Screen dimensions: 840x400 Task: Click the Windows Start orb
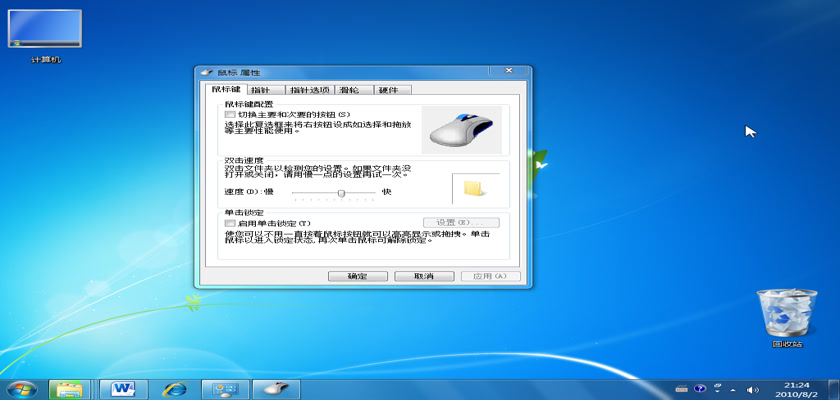pyautogui.click(x=20, y=388)
